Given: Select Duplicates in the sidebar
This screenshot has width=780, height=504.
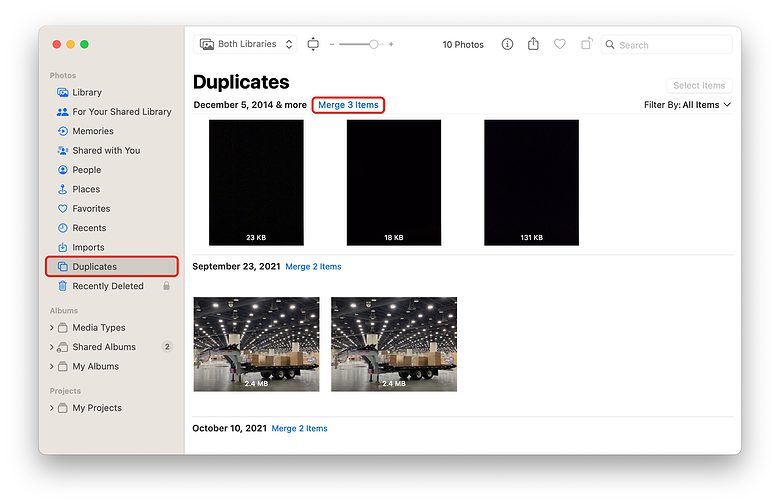Looking at the screenshot, I should click(111, 267).
